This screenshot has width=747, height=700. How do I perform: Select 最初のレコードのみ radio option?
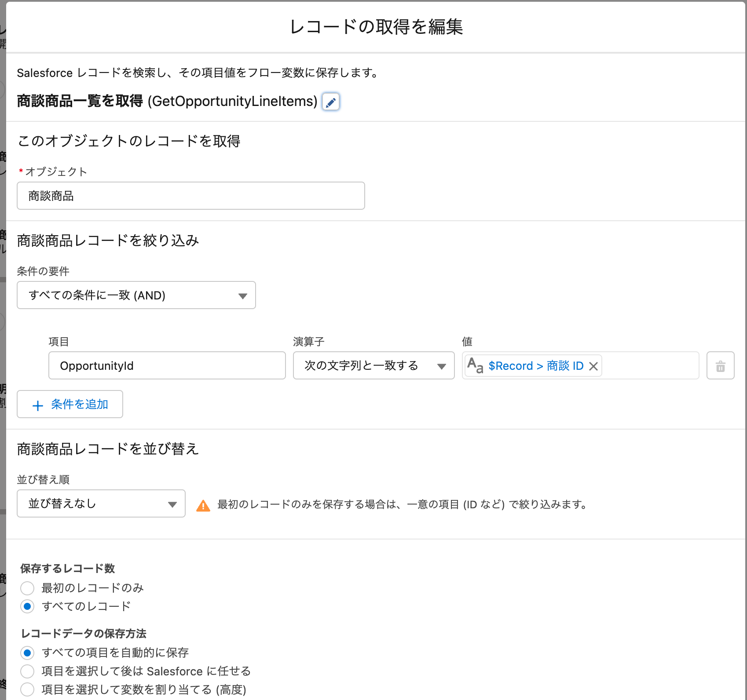(x=27, y=588)
